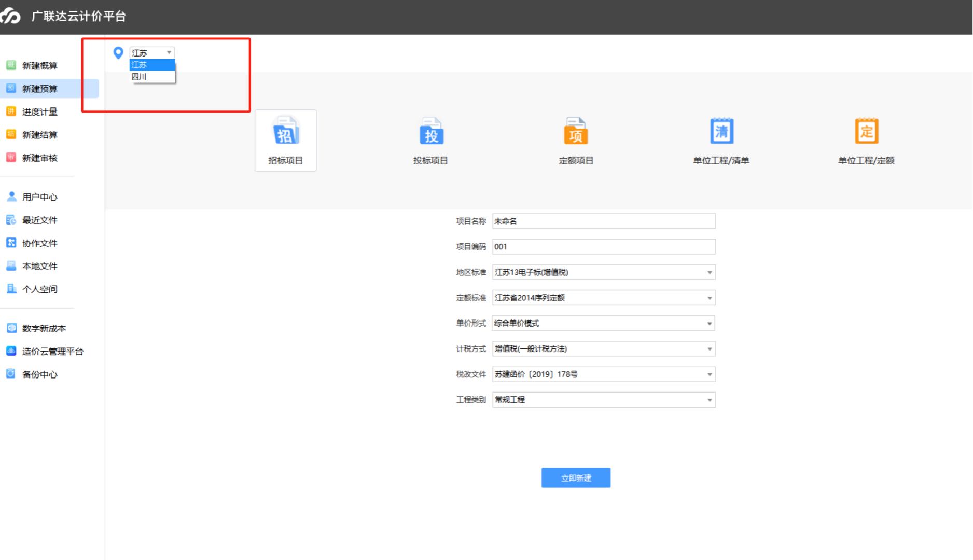Click the blue location pin icon
The height and width of the screenshot is (560, 973).
tap(118, 52)
